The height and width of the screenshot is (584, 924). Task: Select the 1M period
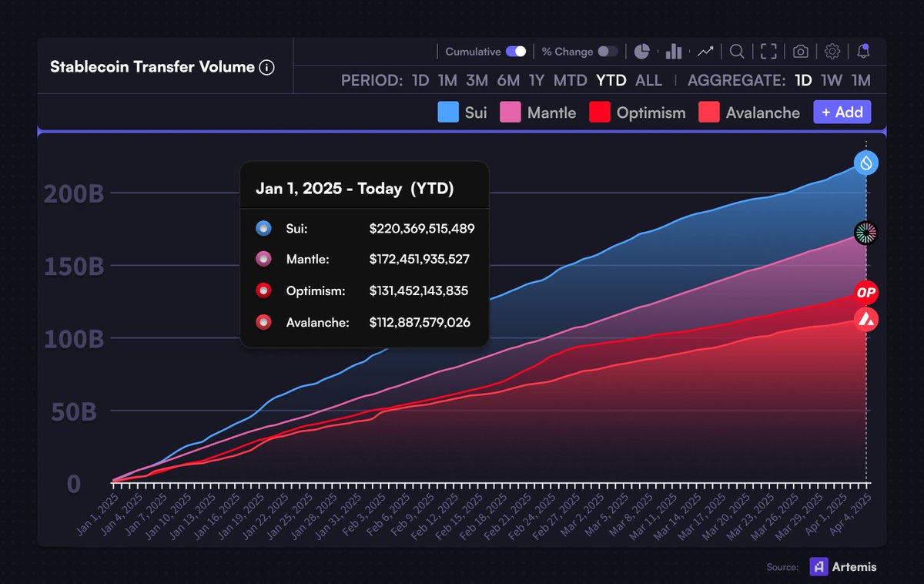[447, 80]
